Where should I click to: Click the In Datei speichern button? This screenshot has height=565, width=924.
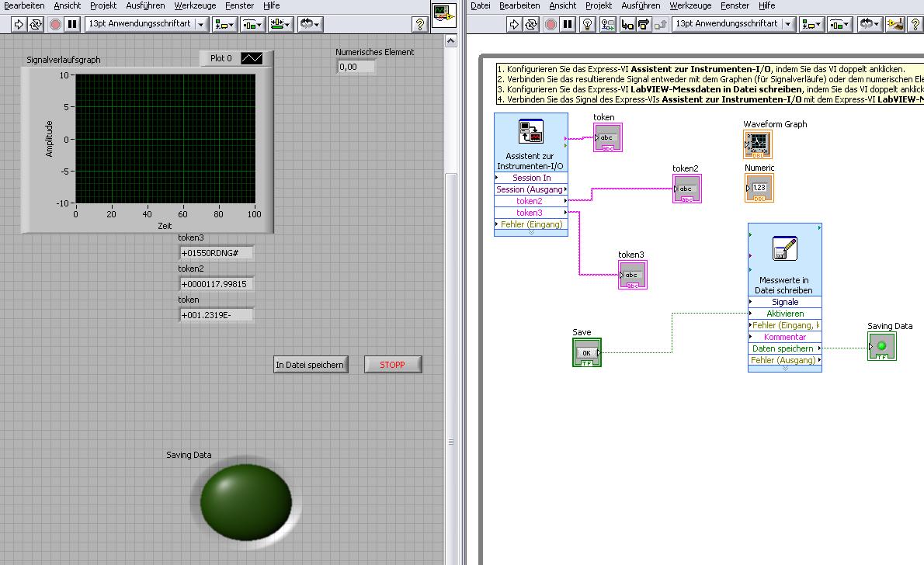(310, 365)
